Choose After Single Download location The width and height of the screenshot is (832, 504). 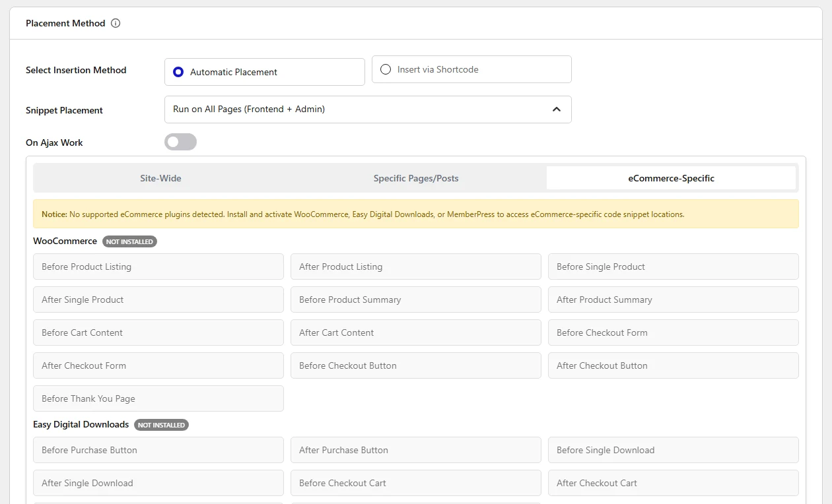(158, 483)
